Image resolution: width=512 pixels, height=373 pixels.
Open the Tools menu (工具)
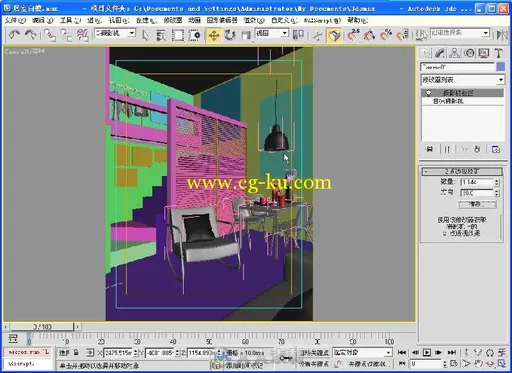[70, 21]
